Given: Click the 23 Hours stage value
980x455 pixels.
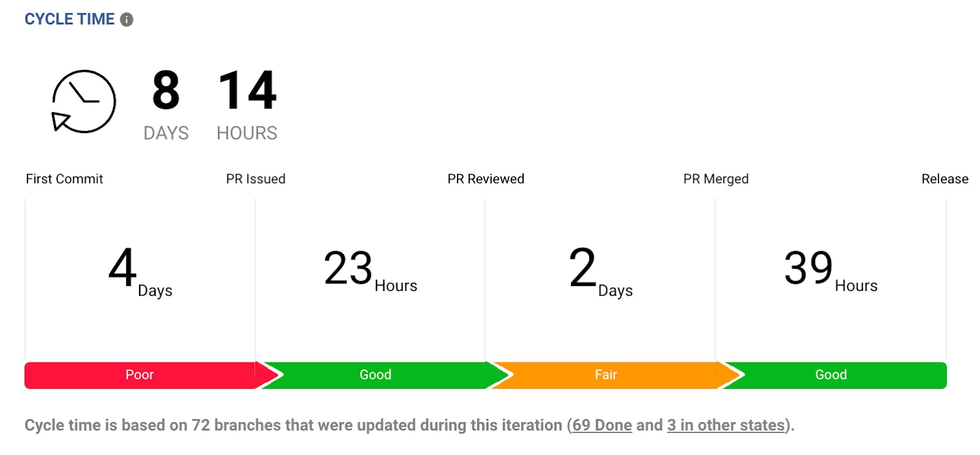Looking at the screenshot, I should click(x=370, y=271).
